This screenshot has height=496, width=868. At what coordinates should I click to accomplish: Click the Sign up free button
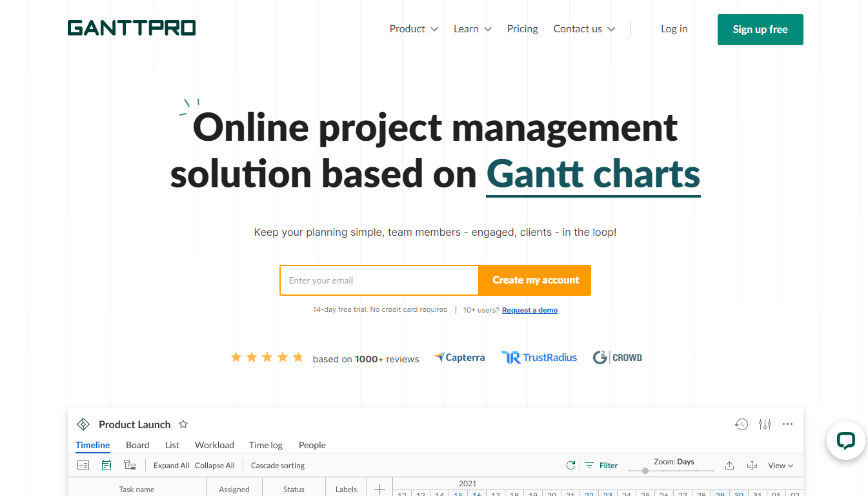(760, 30)
